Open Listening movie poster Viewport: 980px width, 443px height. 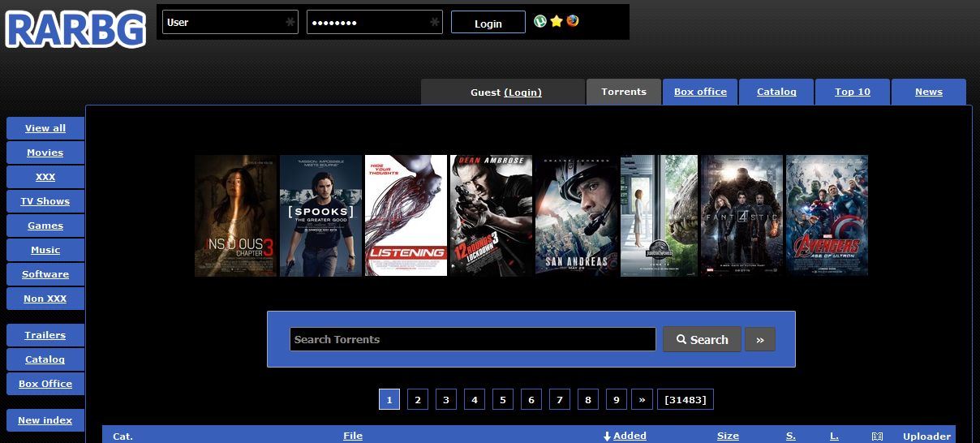[x=406, y=216]
